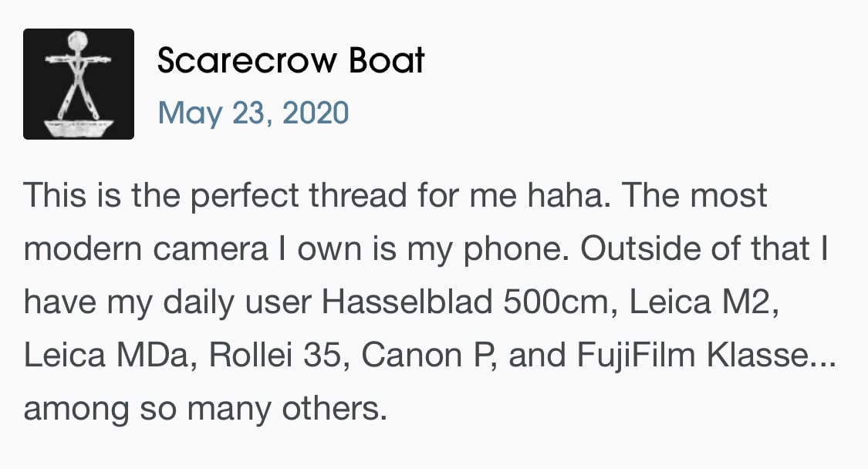
Task: Click the boat shape in the avatar
Action: click(79, 128)
